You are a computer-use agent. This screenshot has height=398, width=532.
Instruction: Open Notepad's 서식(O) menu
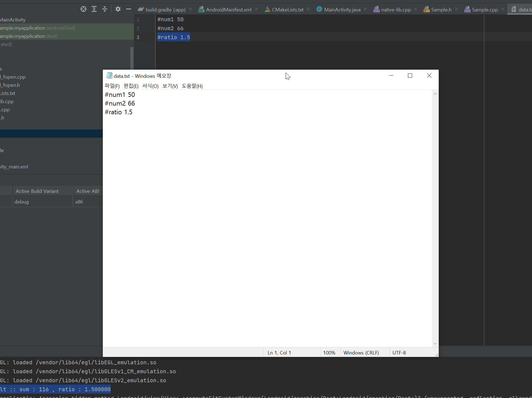click(150, 86)
